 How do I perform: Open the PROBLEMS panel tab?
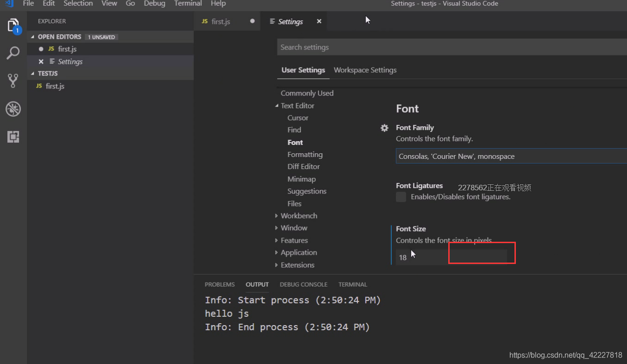pyautogui.click(x=219, y=284)
